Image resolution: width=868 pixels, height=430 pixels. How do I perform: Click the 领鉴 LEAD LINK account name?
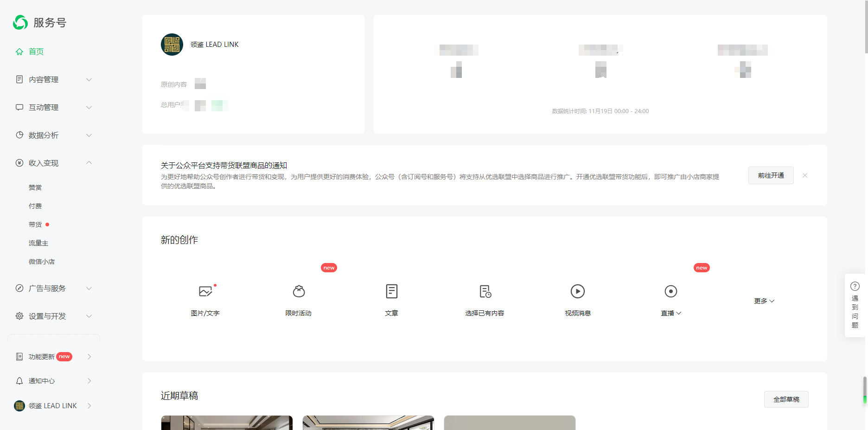tap(215, 45)
